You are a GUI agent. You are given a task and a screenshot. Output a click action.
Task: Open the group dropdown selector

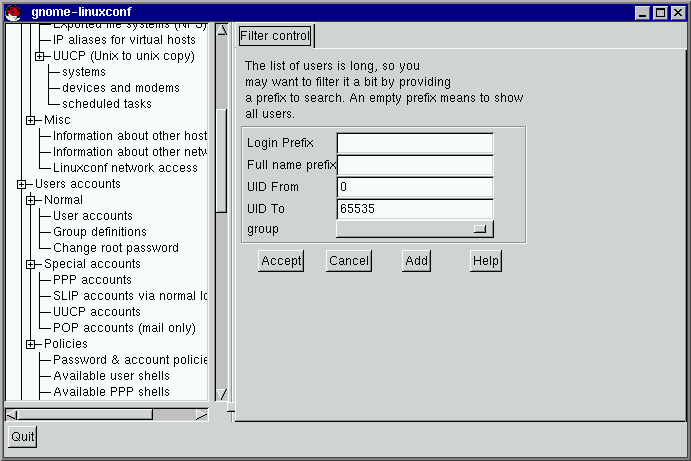point(415,229)
